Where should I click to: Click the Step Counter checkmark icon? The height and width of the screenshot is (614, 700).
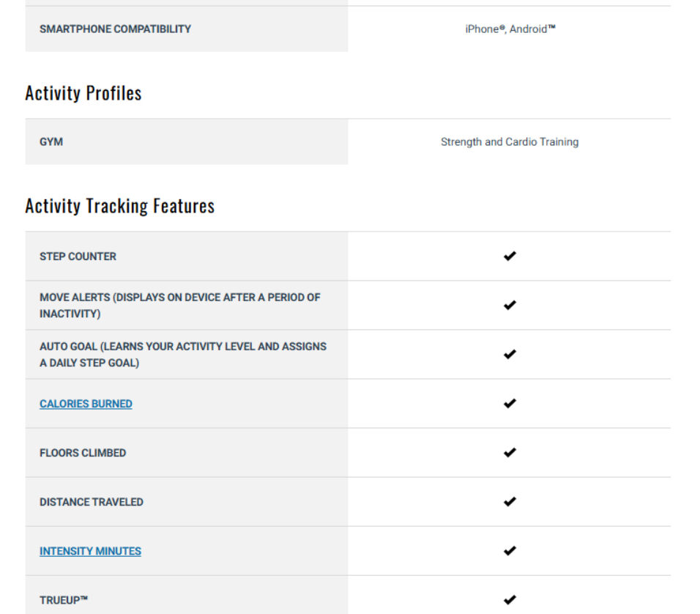pos(510,256)
